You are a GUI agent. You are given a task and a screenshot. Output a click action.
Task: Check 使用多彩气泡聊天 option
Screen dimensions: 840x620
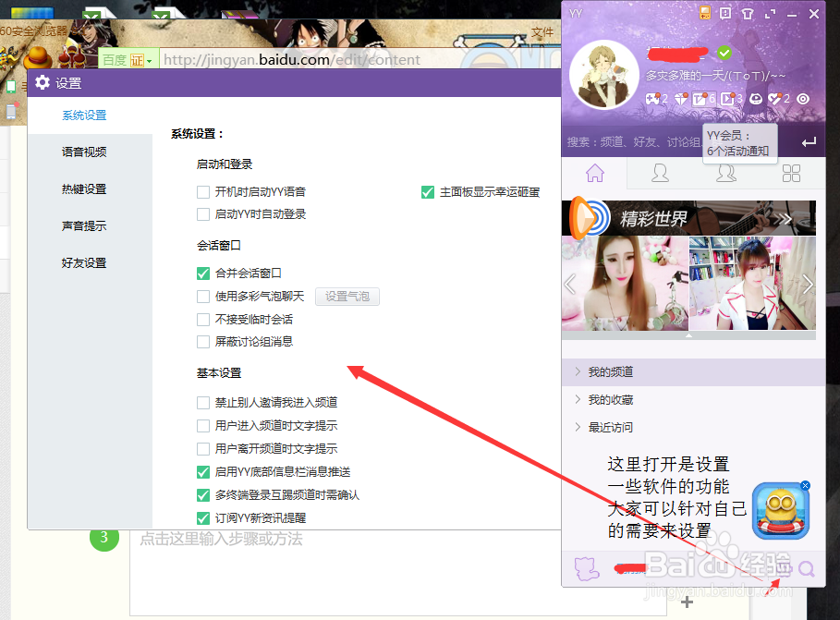(203, 296)
